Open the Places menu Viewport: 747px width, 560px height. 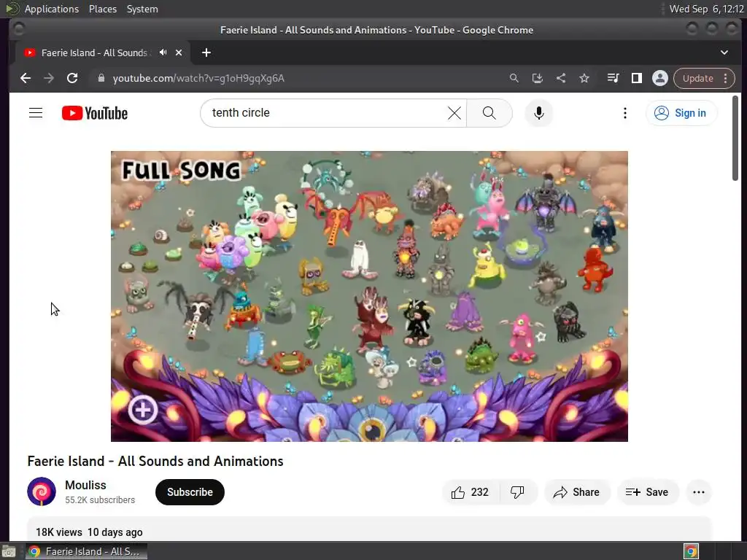pos(102,9)
